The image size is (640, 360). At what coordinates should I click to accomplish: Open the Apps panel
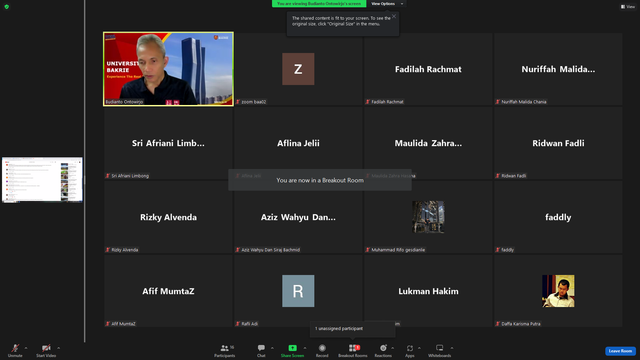point(410,350)
